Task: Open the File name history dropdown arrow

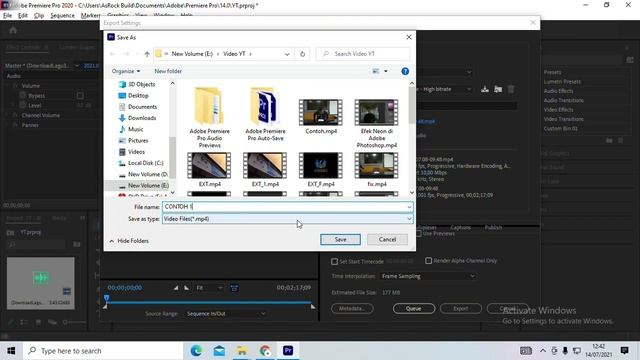Action: coord(409,207)
